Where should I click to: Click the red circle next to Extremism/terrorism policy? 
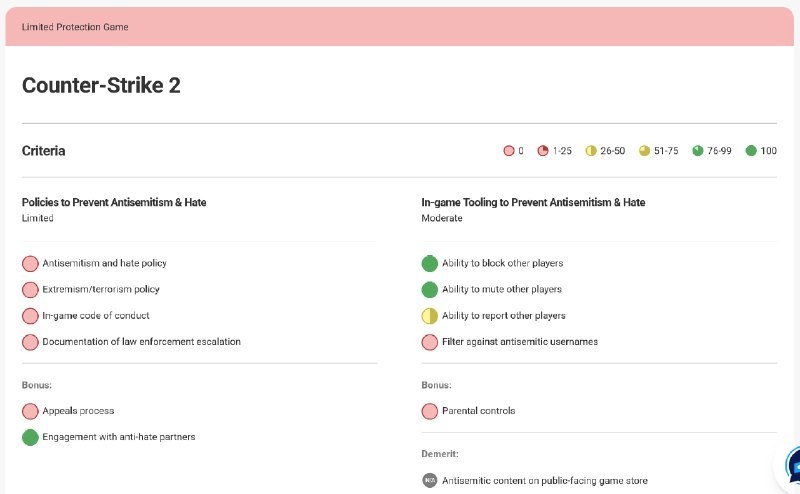tap(30, 289)
